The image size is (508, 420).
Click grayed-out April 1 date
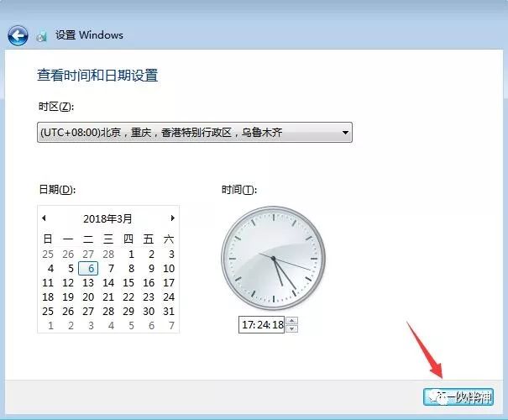pos(50,325)
